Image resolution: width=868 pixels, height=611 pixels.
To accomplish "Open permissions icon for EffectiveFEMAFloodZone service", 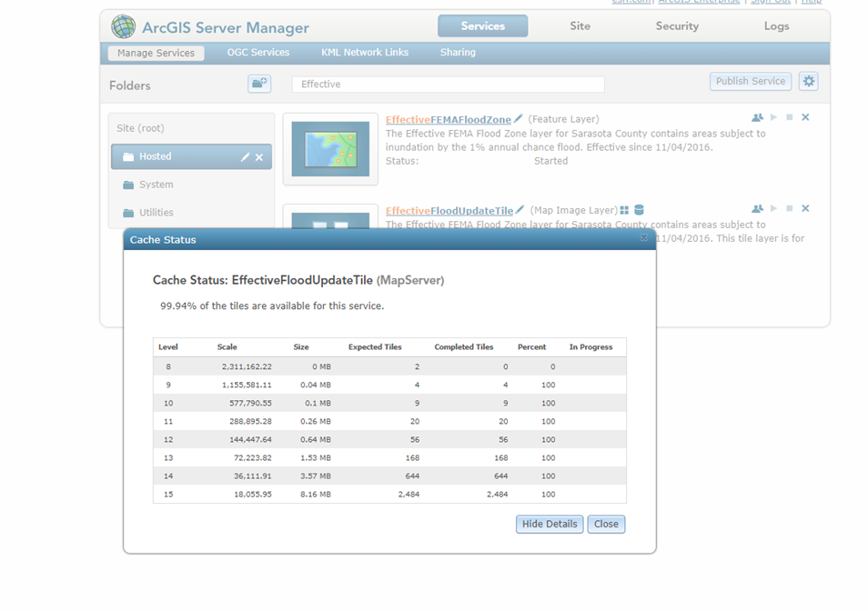I will [x=757, y=116].
